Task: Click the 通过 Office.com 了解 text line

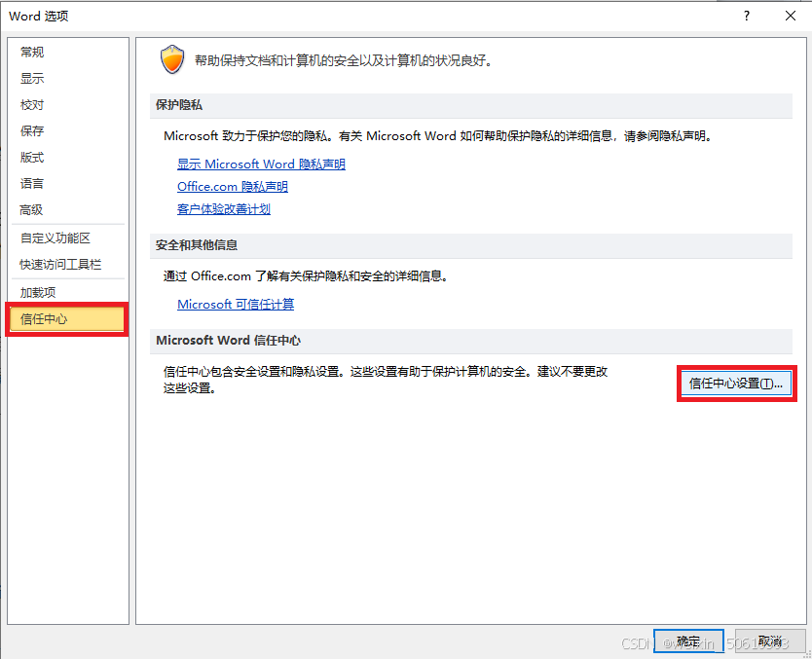Action: pyautogui.click(x=306, y=276)
